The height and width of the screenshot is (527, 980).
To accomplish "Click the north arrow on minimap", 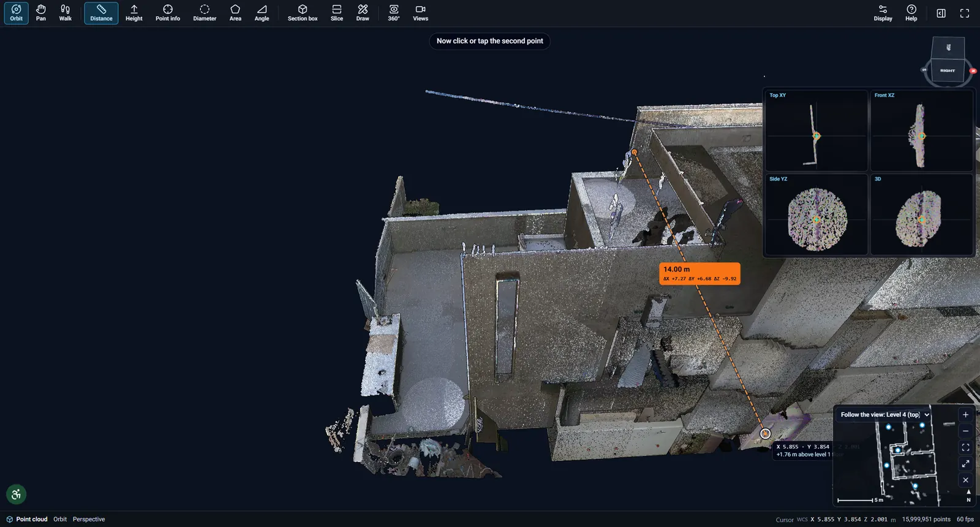I will pyautogui.click(x=968, y=495).
